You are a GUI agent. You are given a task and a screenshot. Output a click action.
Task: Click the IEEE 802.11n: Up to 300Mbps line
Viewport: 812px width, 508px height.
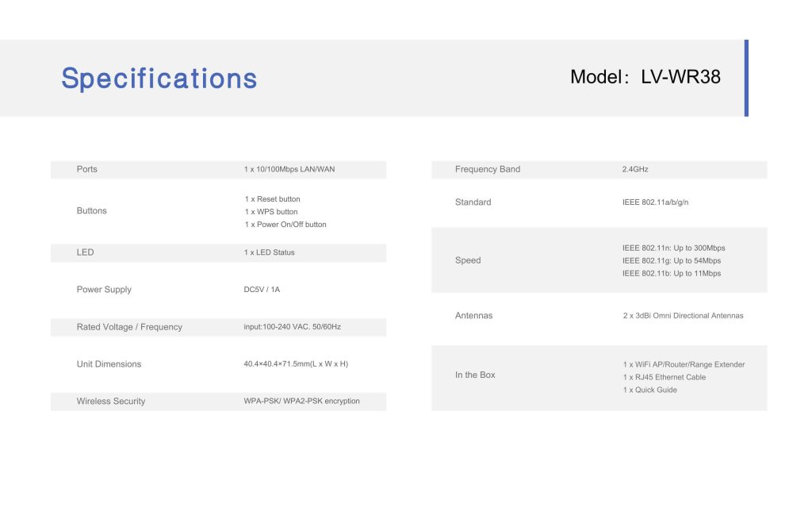pos(674,248)
